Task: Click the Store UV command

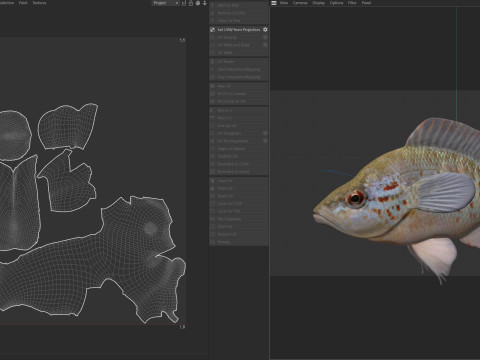Action: [238, 227]
